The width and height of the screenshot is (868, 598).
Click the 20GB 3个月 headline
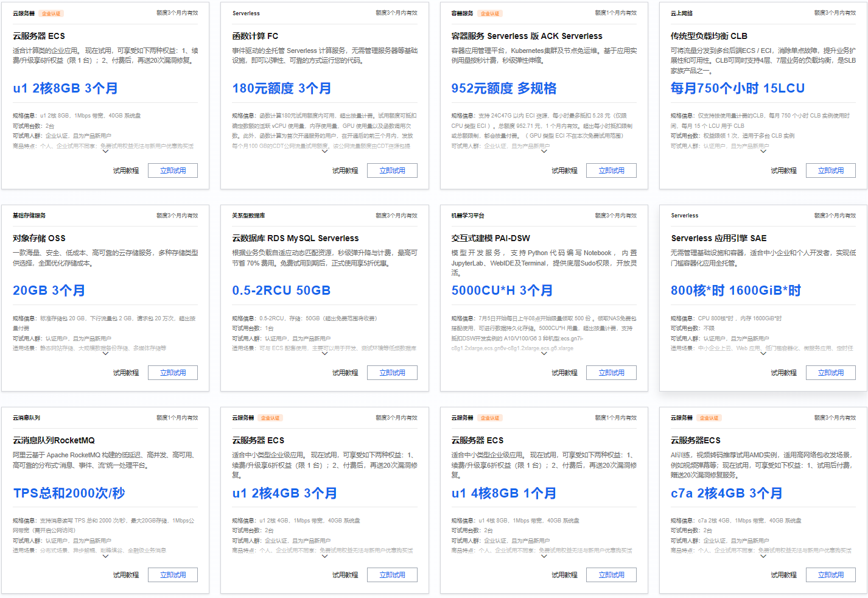pyautogui.click(x=49, y=290)
